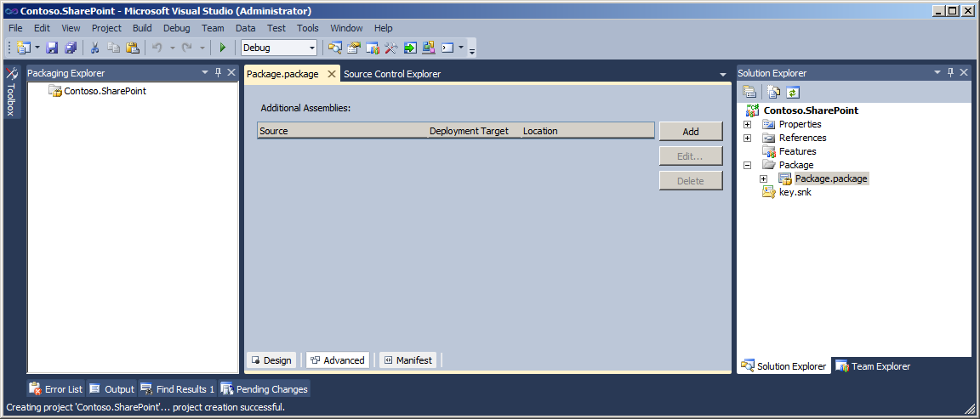980x419 pixels.
Task: Click the Undo arrow icon
Action: 157,48
